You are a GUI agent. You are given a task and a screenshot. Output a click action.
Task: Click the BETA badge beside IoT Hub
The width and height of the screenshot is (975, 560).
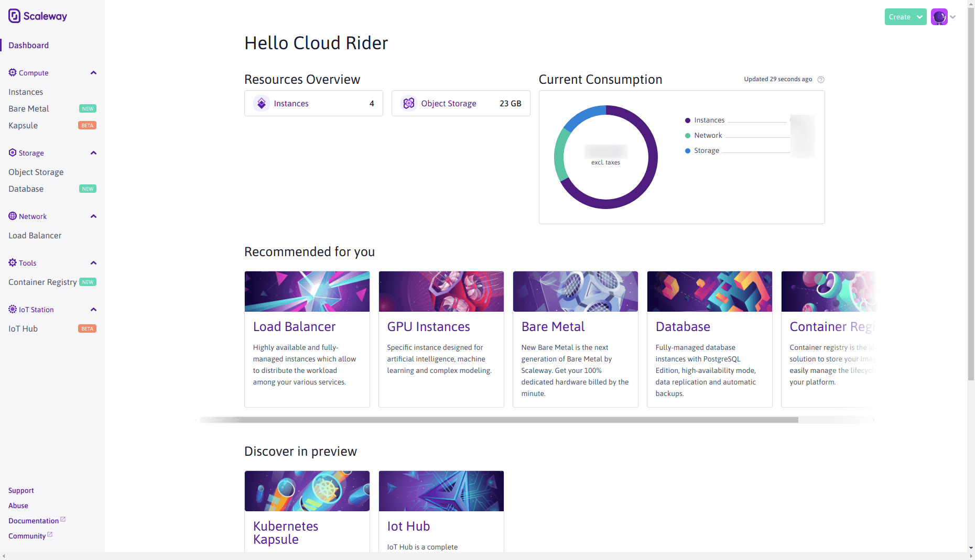pyautogui.click(x=87, y=328)
